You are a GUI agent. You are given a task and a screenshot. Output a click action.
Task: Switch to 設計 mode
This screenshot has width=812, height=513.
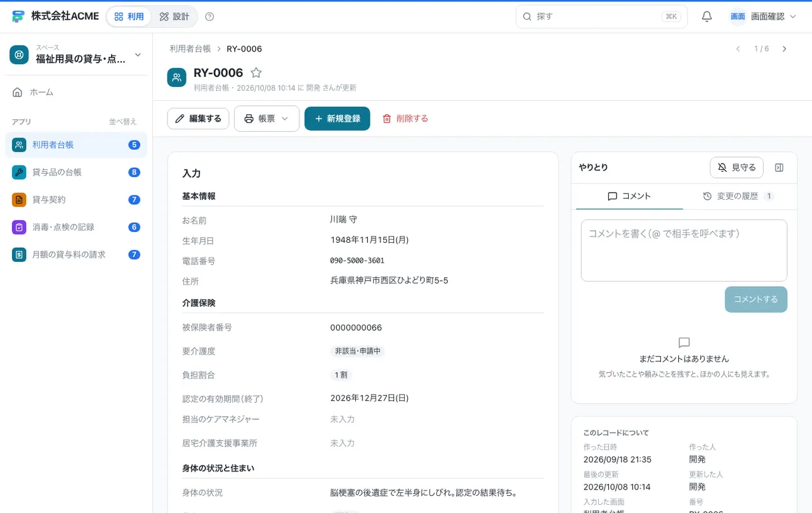174,16
